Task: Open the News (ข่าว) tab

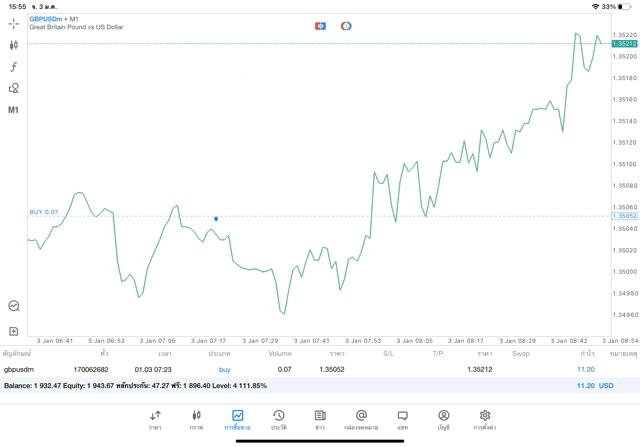Action: coord(320,419)
